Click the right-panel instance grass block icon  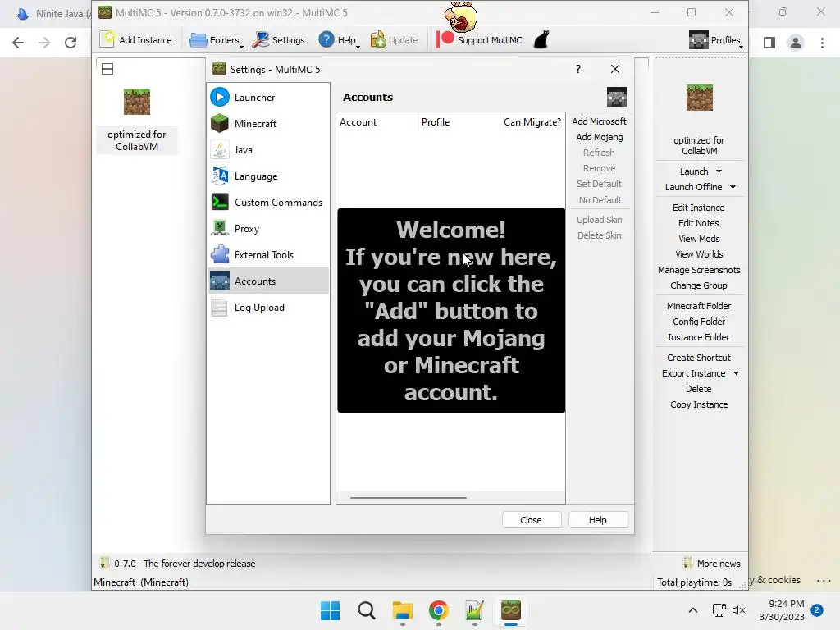point(700,98)
